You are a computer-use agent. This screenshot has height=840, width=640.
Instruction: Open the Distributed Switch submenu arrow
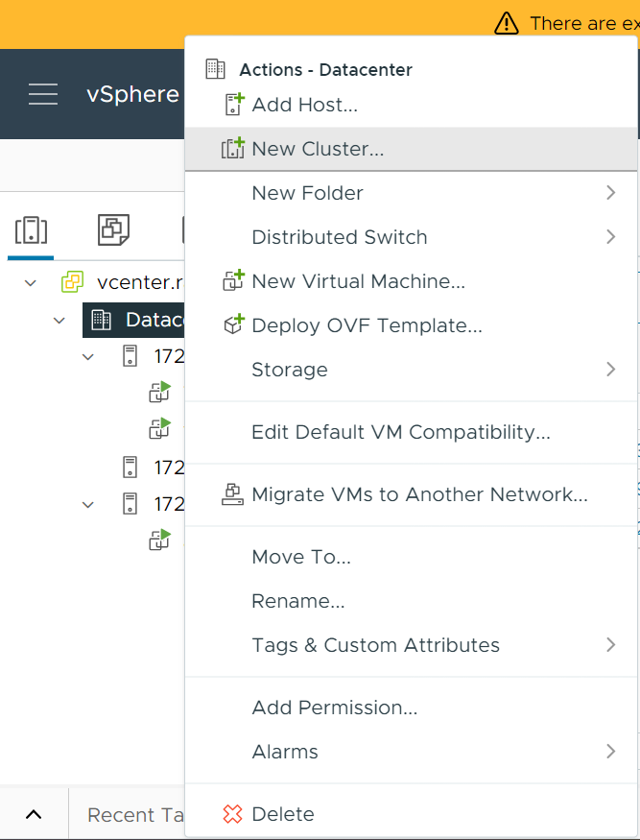tap(610, 237)
